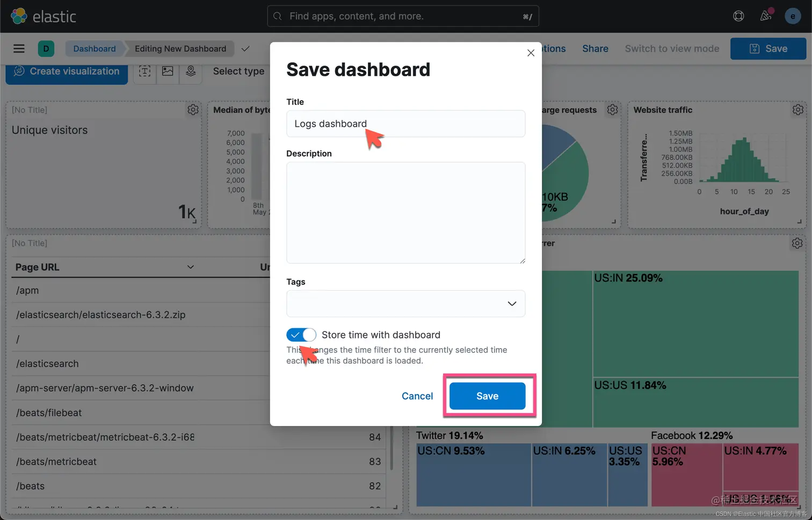Open the D space avatar

pyautogui.click(x=46, y=48)
